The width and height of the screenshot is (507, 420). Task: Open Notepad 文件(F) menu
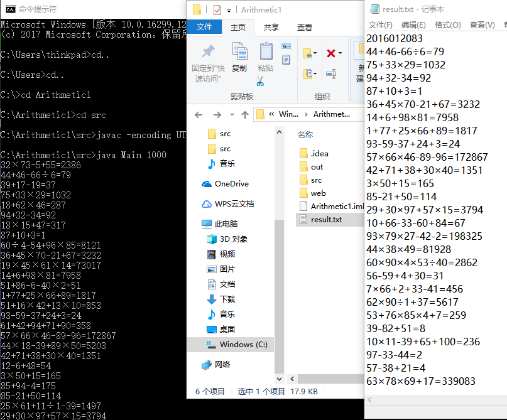click(x=381, y=25)
